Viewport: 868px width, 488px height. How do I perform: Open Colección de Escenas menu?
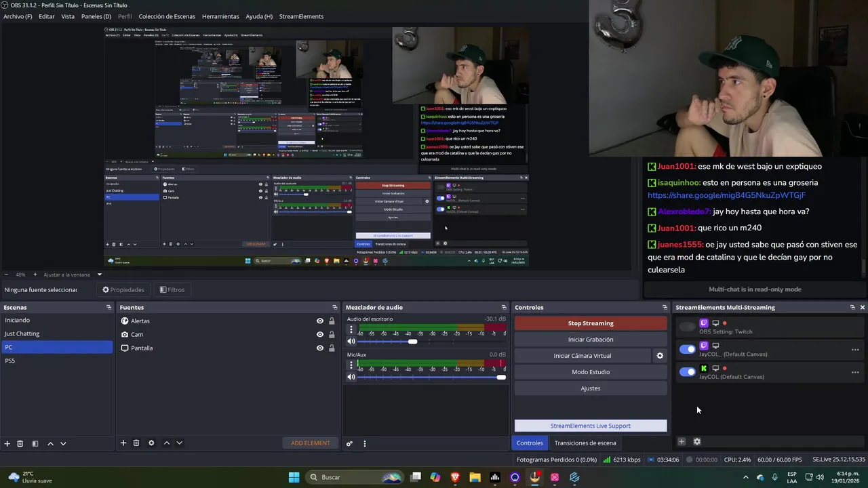pos(167,16)
